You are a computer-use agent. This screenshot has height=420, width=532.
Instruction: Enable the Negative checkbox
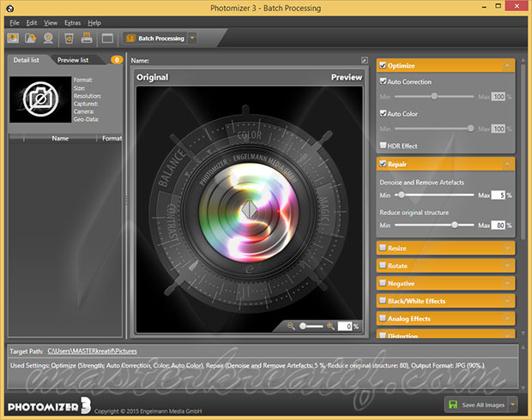(383, 283)
